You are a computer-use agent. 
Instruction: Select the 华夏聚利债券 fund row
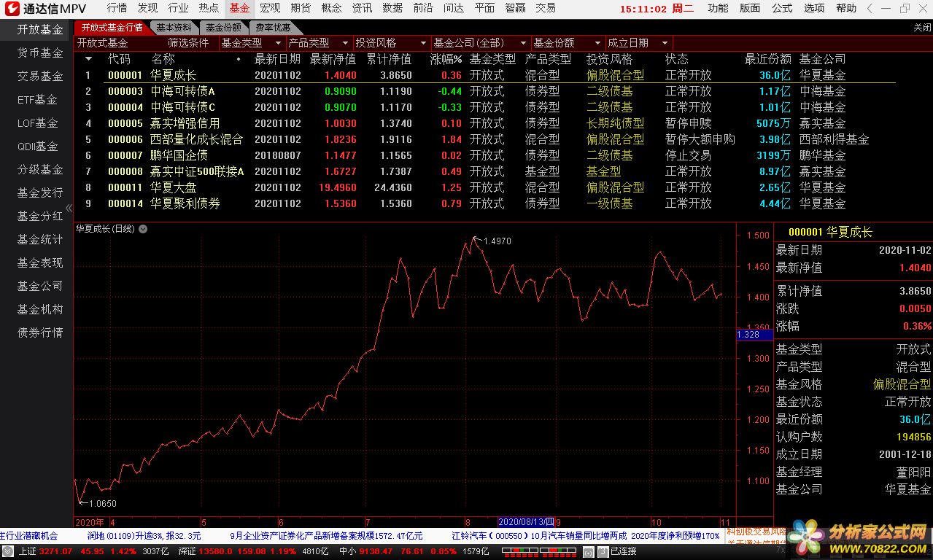click(x=485, y=203)
